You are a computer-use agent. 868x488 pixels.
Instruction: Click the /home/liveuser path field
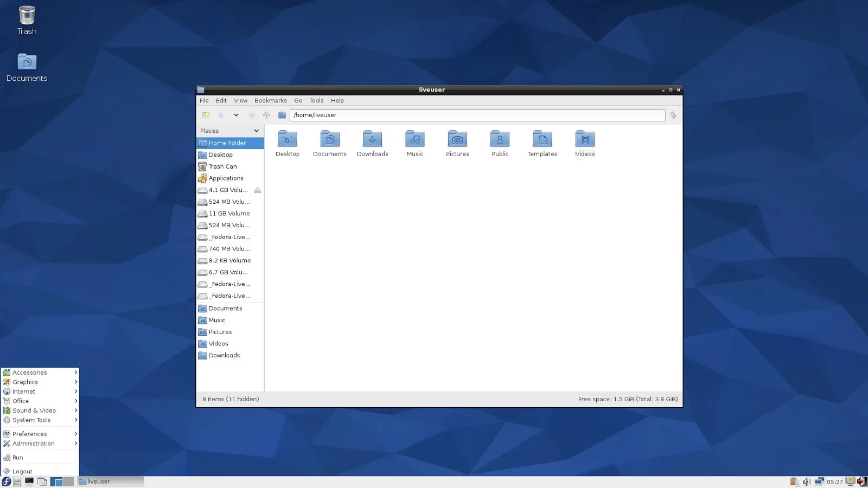[x=477, y=115]
